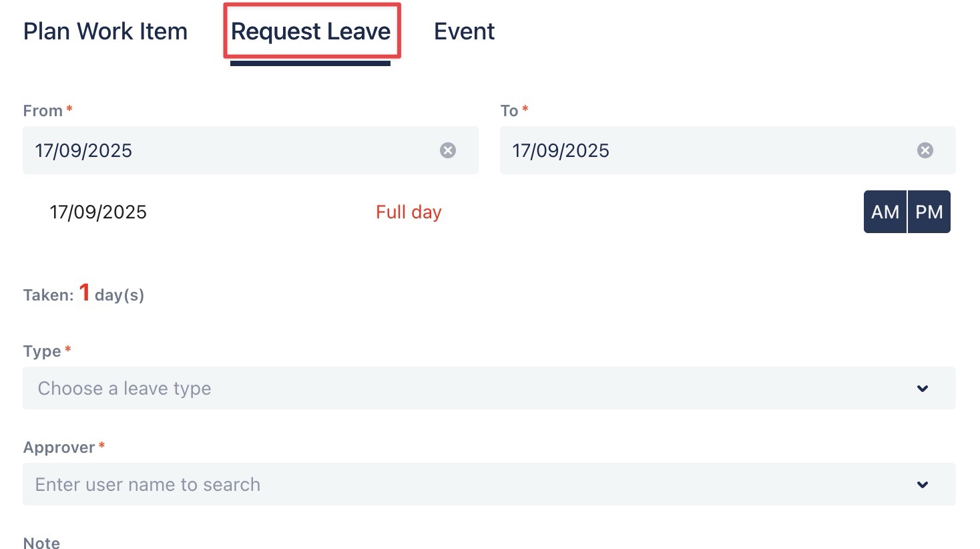Open the Event tab
This screenshot has width=980, height=549.
click(x=464, y=31)
